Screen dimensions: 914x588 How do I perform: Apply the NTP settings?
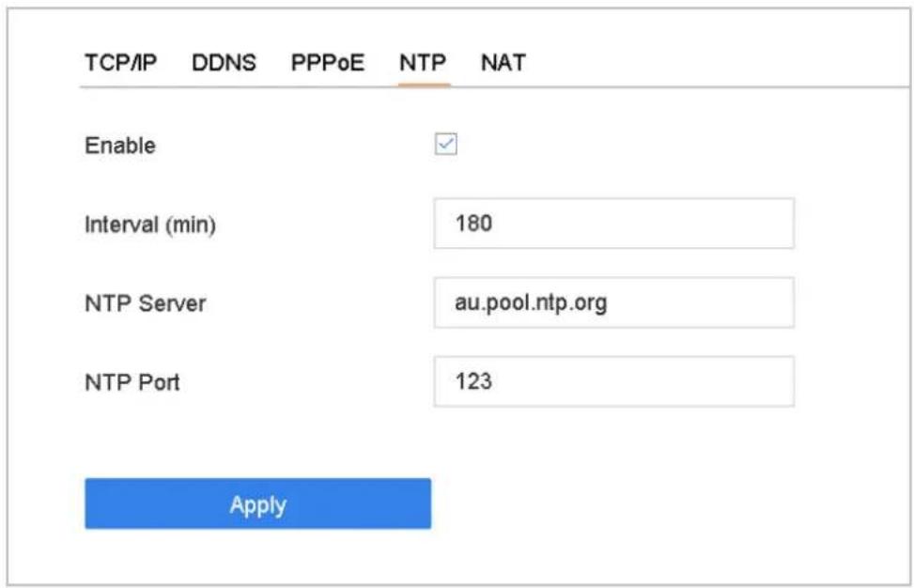257,504
